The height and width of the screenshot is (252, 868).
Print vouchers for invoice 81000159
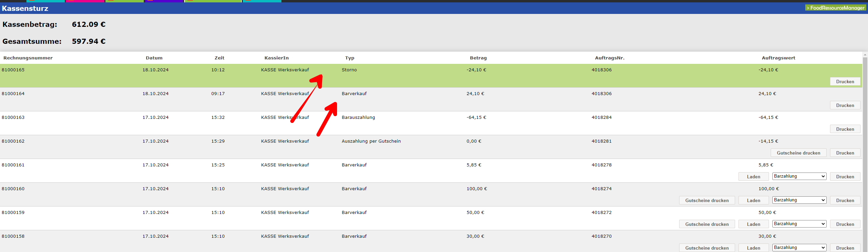coord(707,224)
